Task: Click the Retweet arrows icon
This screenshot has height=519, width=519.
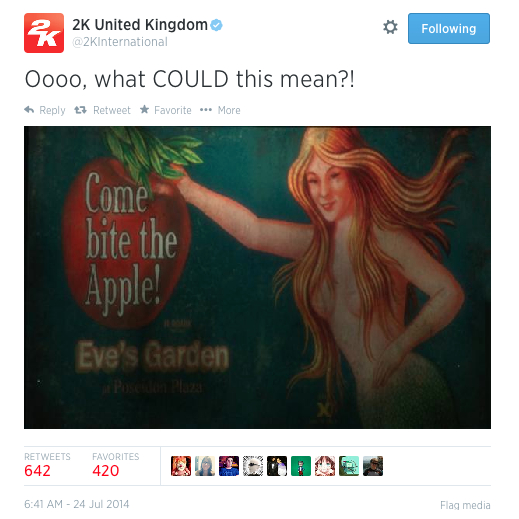Action: tap(80, 110)
